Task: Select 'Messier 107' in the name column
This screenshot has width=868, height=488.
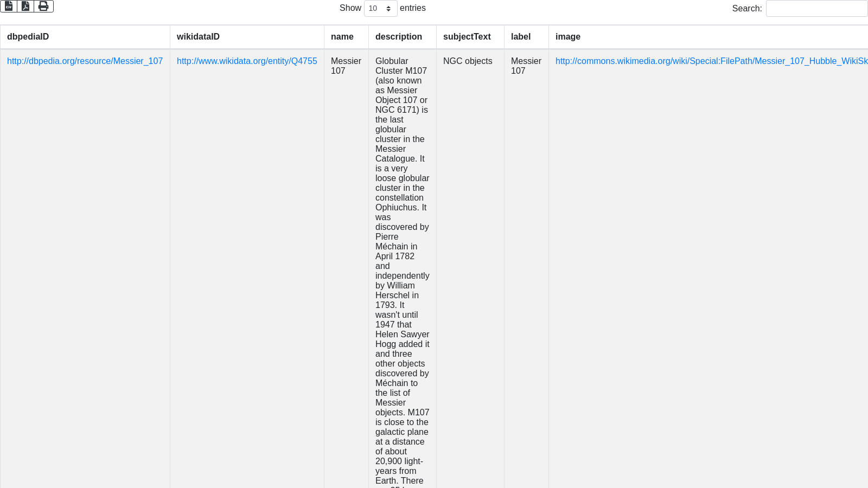Action: [346, 66]
